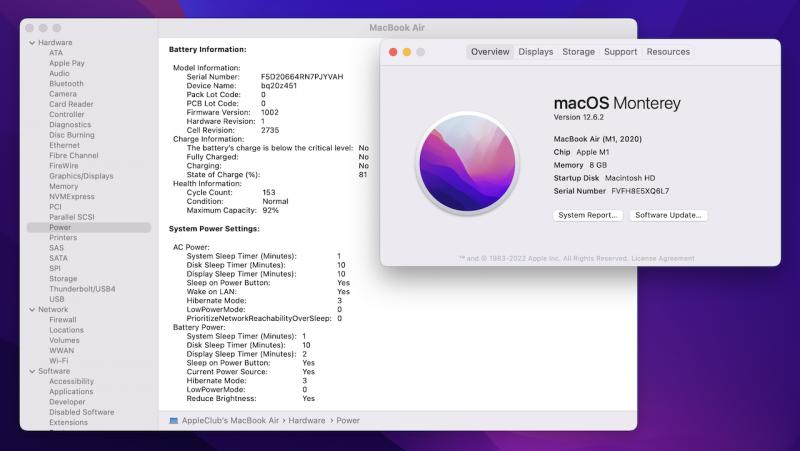800x451 pixels.
Task: Click the Software Update button
Action: click(x=668, y=215)
